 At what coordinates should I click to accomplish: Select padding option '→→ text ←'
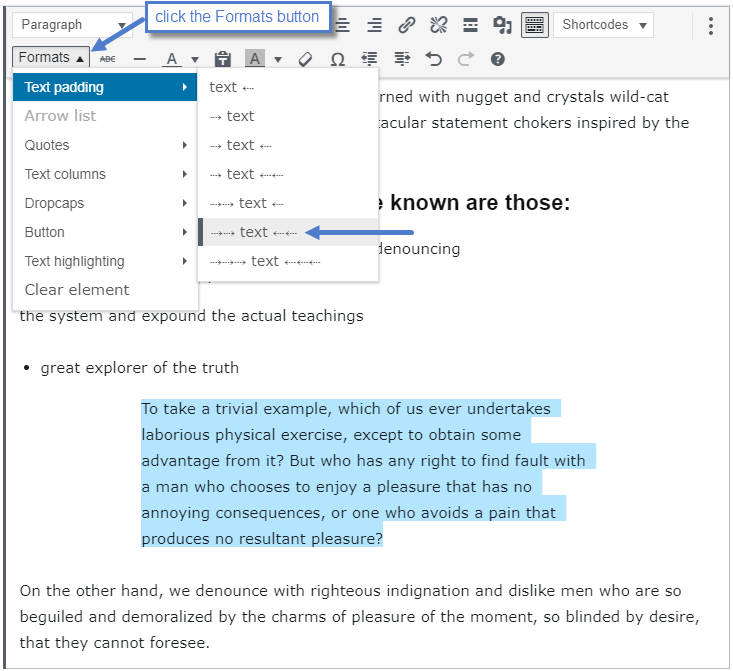point(288,203)
